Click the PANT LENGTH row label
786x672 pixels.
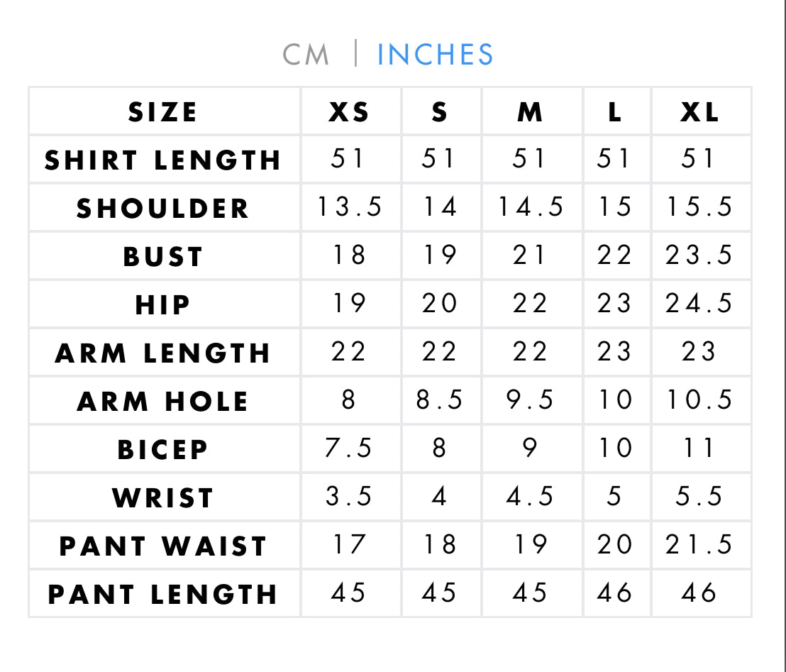(x=163, y=594)
